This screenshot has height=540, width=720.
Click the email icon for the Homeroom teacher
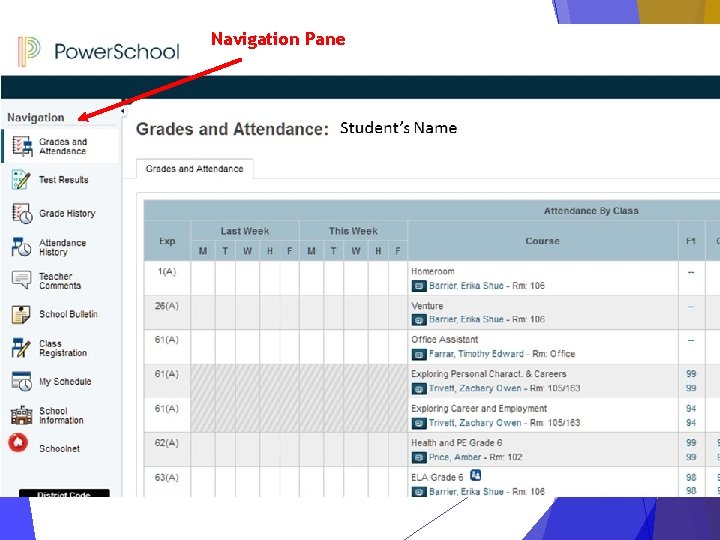(419, 286)
